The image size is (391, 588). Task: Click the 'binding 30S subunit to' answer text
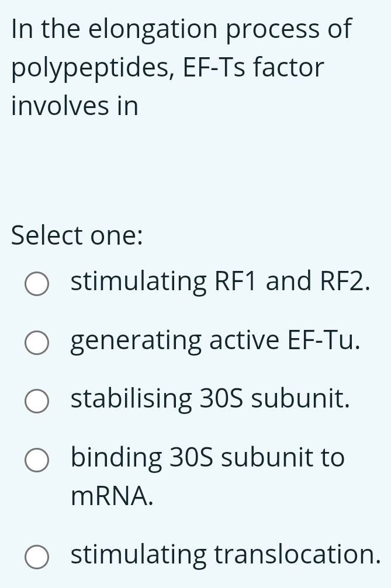click(207, 458)
